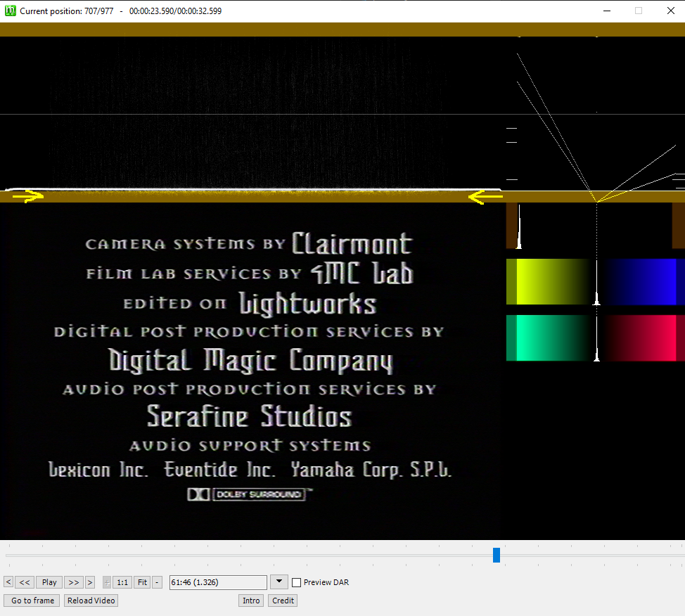Click the blue seek slider handle
Screen dimensions: 685x616
[x=497, y=556]
